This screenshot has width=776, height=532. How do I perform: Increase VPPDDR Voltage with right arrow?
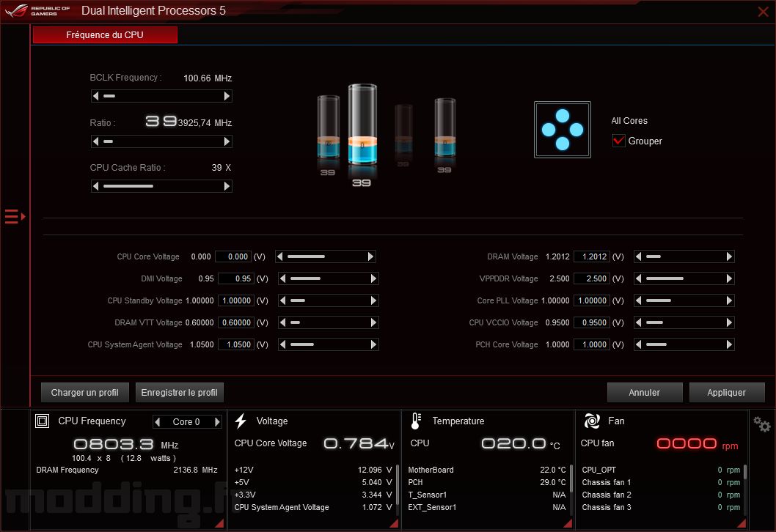(729, 278)
